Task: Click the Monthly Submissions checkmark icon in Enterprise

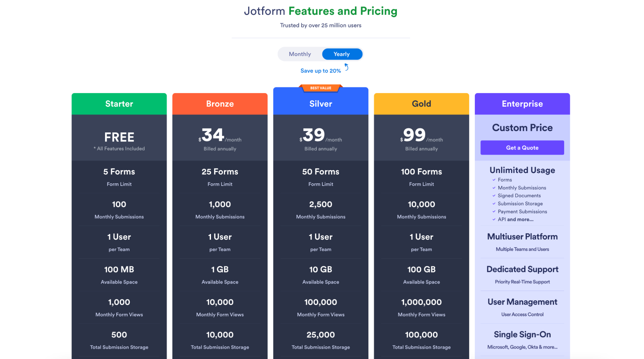Action: 494,188
